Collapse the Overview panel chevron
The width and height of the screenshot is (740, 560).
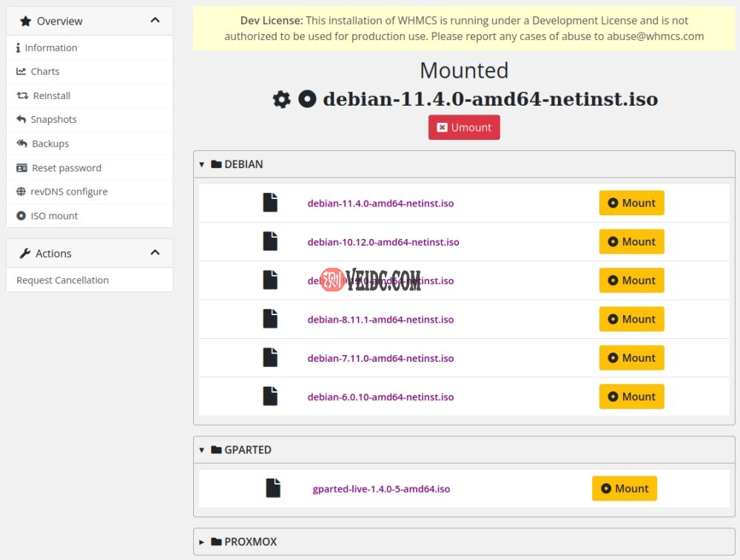155,20
